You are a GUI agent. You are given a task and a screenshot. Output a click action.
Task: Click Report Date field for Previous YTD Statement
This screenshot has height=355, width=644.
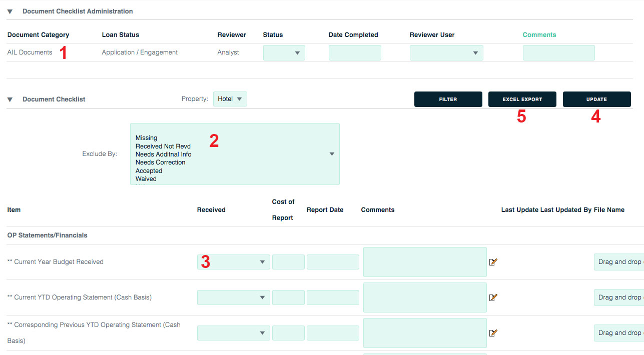click(333, 333)
